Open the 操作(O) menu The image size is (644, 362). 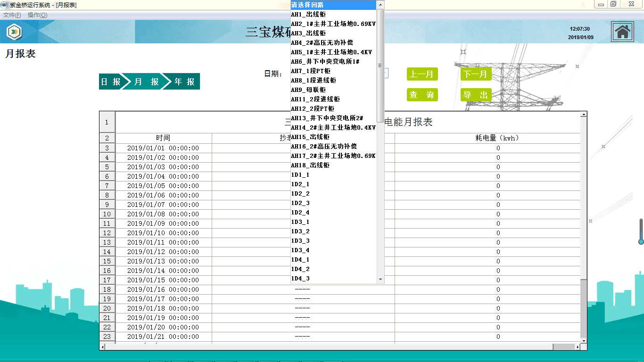pos(37,15)
